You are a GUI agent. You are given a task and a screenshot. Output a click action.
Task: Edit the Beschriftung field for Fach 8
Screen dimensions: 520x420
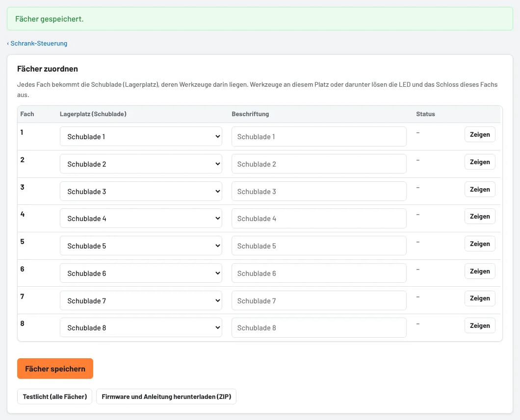pyautogui.click(x=319, y=327)
